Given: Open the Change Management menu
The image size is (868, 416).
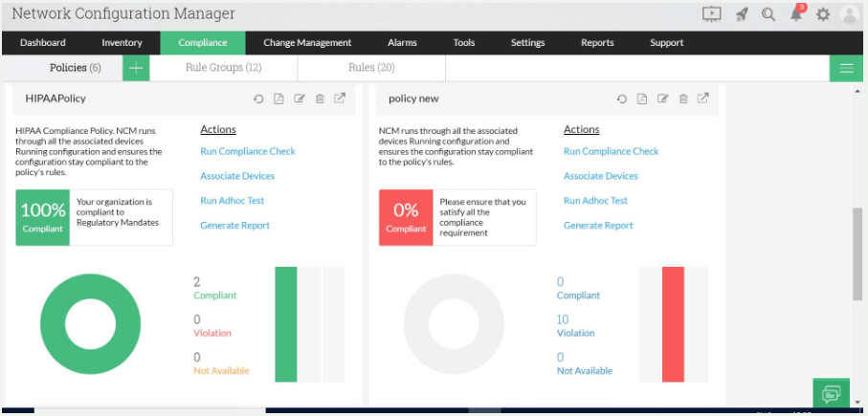Looking at the screenshot, I should tap(307, 43).
